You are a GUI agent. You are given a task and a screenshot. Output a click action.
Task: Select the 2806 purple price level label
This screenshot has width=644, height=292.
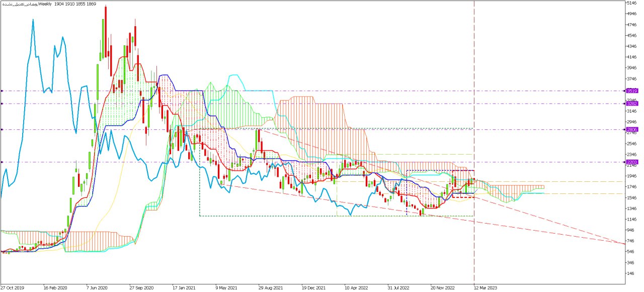tap(632, 129)
